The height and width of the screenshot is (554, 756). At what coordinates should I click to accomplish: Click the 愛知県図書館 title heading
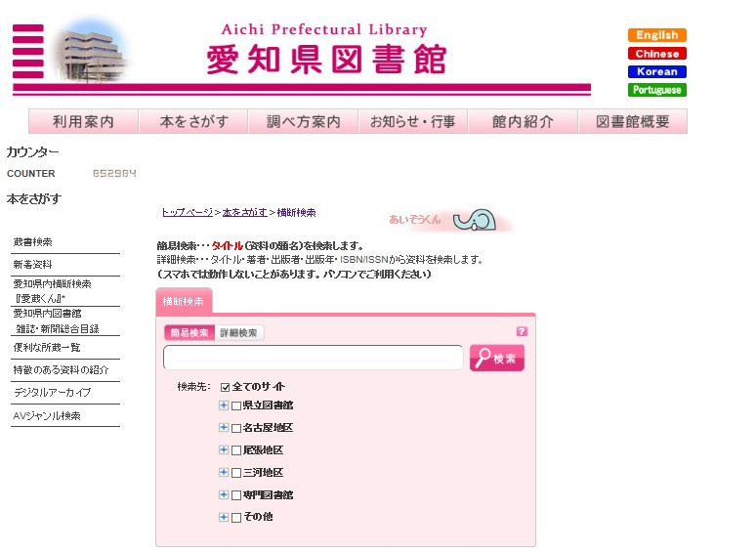326,59
